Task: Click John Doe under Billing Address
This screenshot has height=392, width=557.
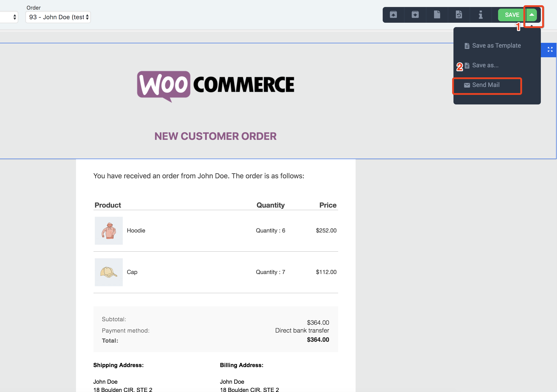Action: click(x=232, y=382)
